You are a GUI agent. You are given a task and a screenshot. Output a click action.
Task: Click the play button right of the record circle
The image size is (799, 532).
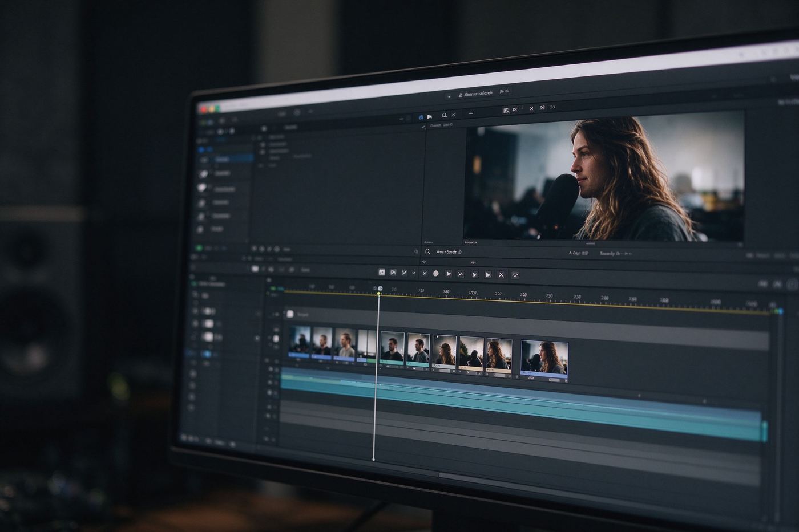[x=449, y=274]
